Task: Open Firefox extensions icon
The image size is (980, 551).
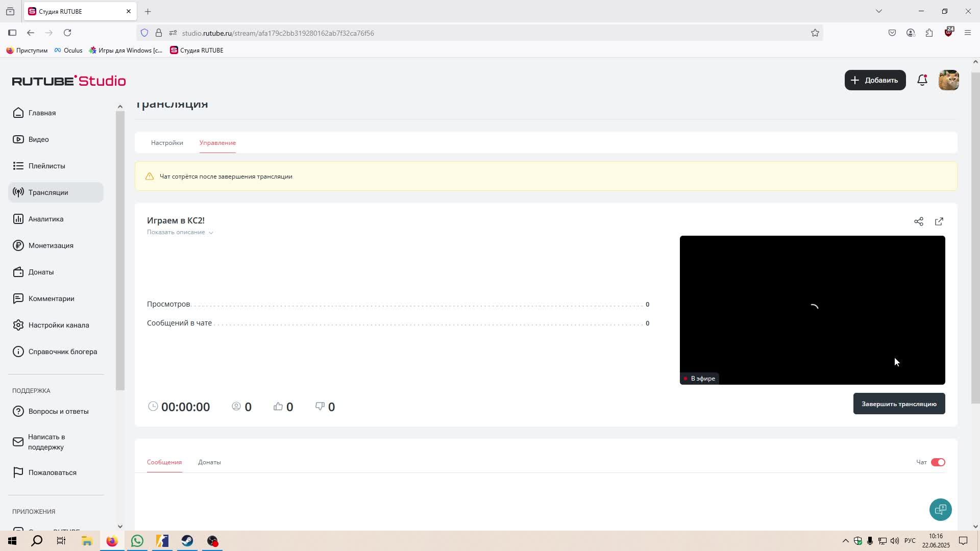Action: coord(929,33)
